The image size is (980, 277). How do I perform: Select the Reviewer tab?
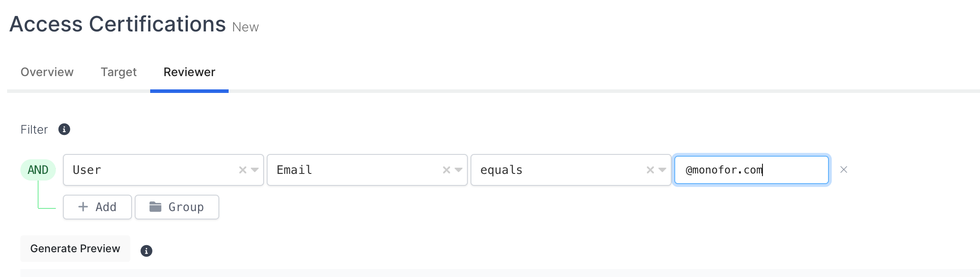pyautogui.click(x=189, y=72)
